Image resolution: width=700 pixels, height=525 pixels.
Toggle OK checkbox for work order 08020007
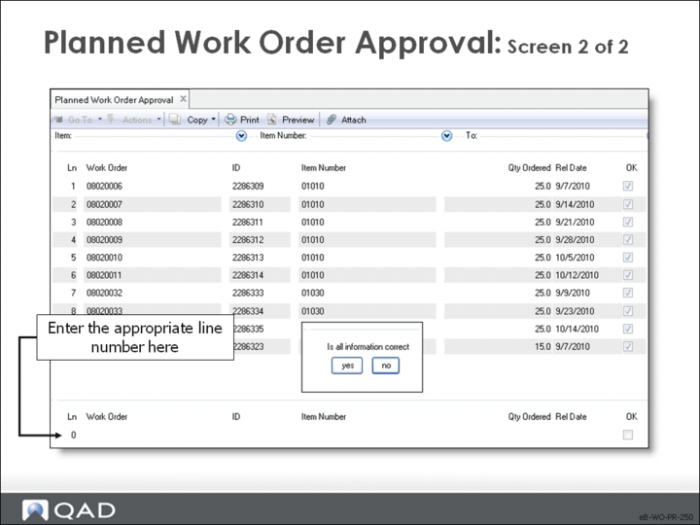click(x=628, y=204)
